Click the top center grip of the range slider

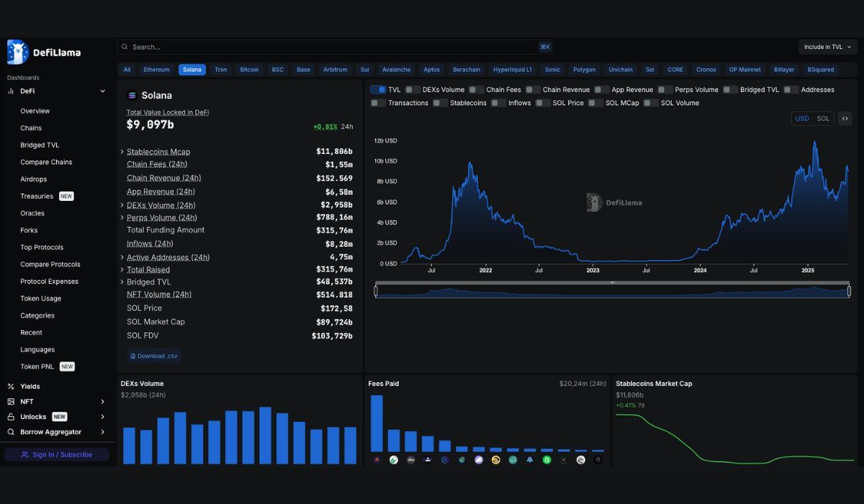(x=612, y=283)
